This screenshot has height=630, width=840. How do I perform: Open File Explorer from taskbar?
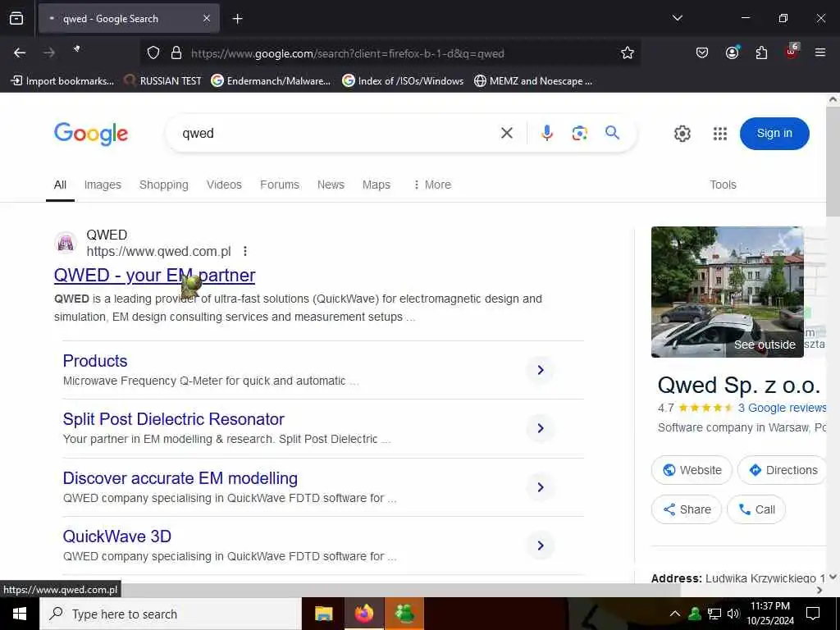[x=323, y=614]
